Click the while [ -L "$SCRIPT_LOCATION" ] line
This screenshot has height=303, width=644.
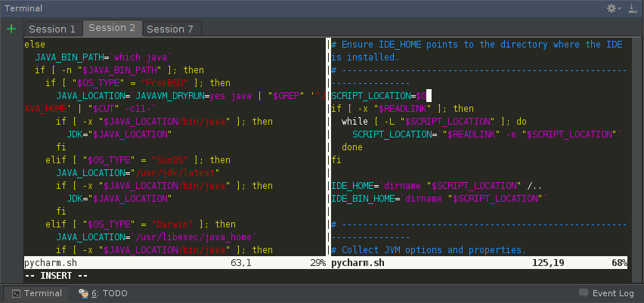[x=434, y=122]
